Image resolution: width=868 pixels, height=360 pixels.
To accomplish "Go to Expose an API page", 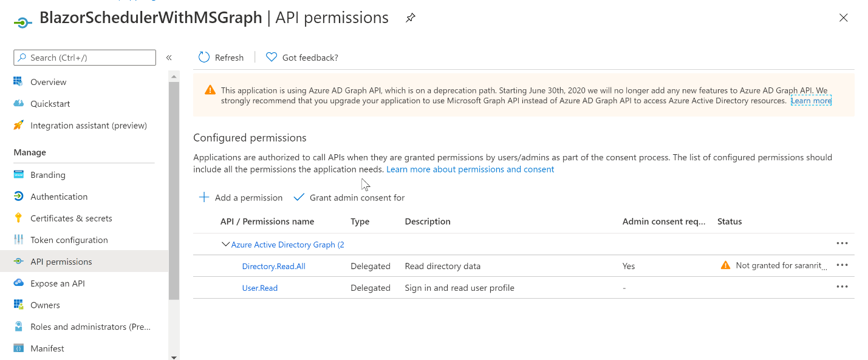I will pyautogui.click(x=58, y=284).
